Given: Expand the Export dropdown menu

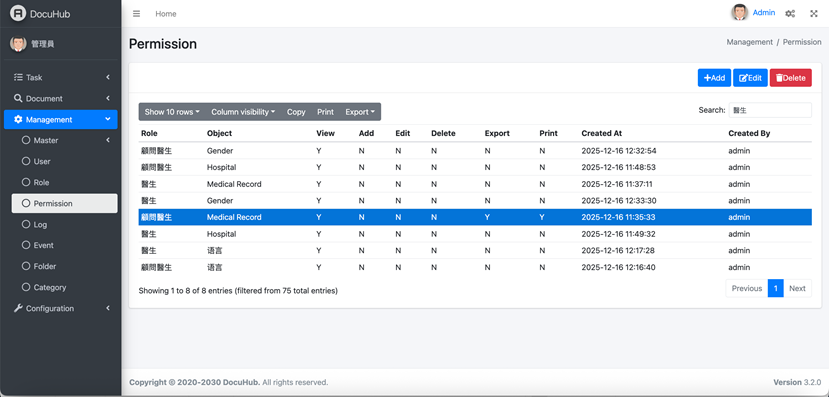Looking at the screenshot, I should click(x=360, y=112).
